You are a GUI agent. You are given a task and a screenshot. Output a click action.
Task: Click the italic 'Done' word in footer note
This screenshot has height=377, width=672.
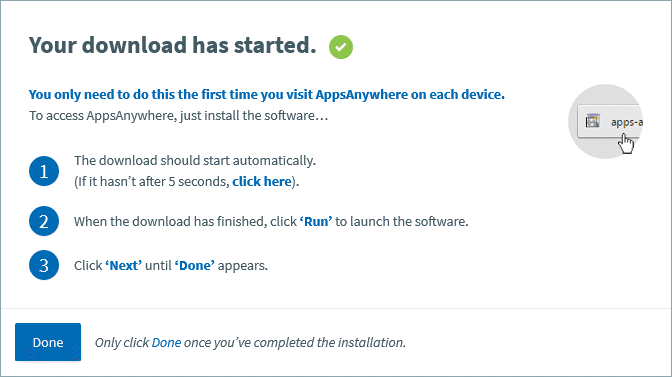(166, 342)
